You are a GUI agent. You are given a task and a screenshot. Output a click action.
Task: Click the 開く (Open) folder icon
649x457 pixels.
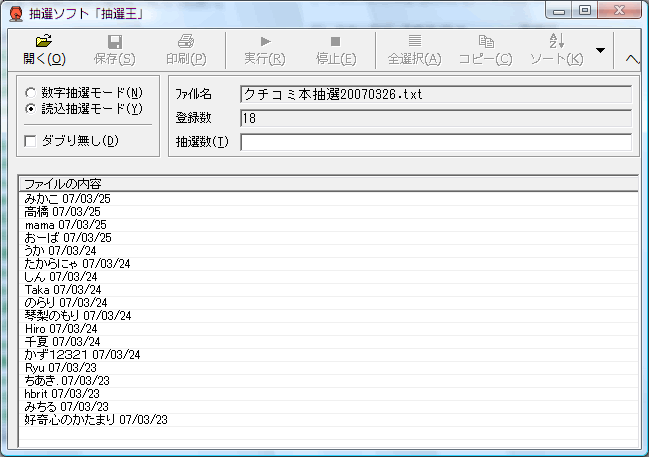tap(43, 42)
